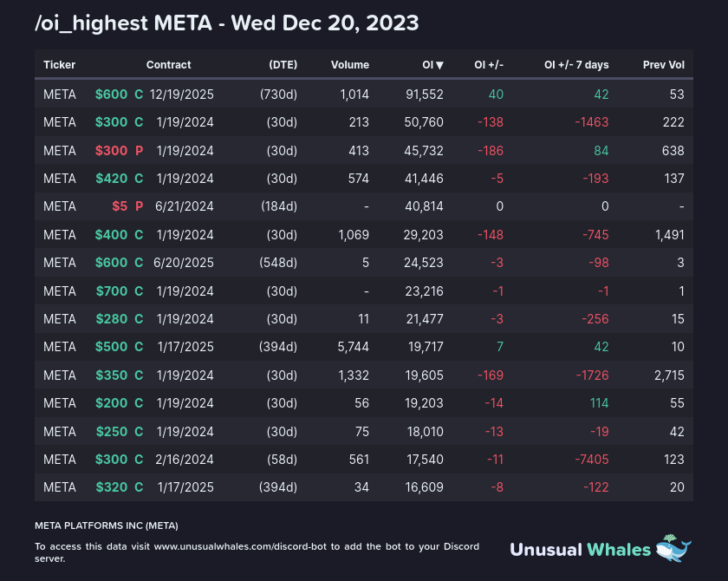
Task: Select the $500 C 1/17/2025 contract
Action: pos(154,347)
